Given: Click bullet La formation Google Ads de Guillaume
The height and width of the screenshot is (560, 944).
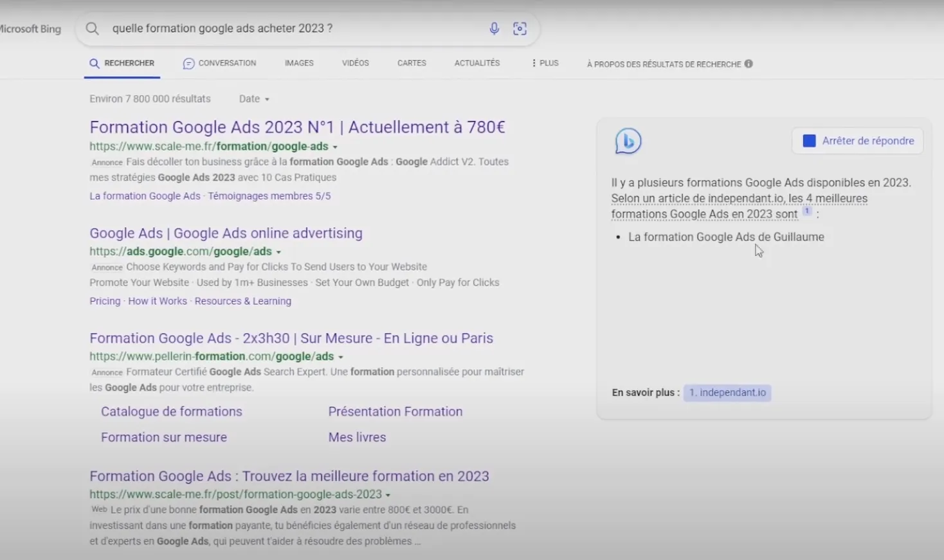Looking at the screenshot, I should [726, 237].
